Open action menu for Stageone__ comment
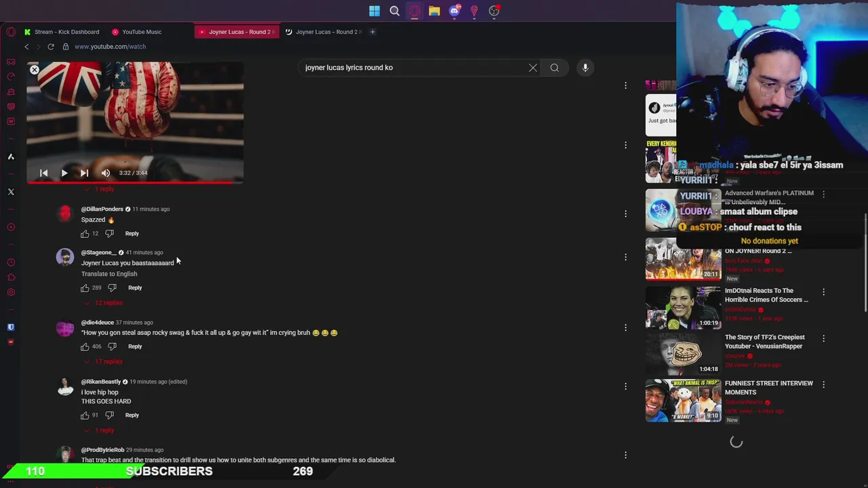The image size is (868, 488). click(x=625, y=258)
